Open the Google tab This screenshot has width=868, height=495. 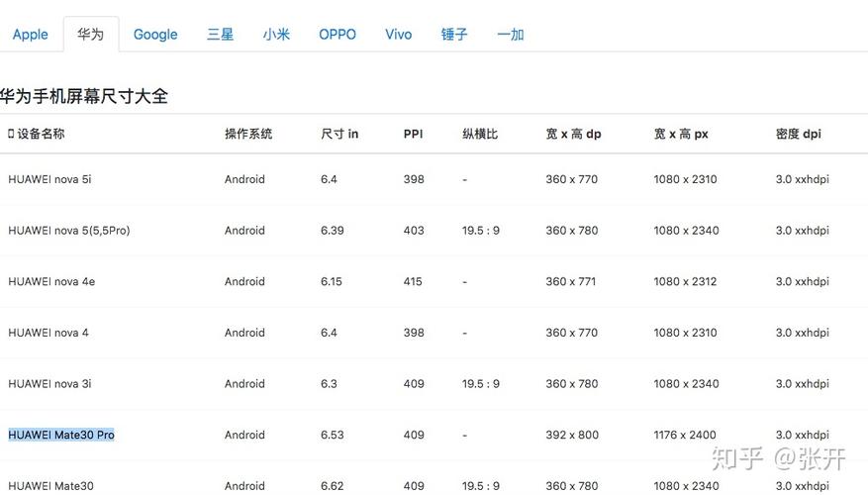(x=155, y=35)
